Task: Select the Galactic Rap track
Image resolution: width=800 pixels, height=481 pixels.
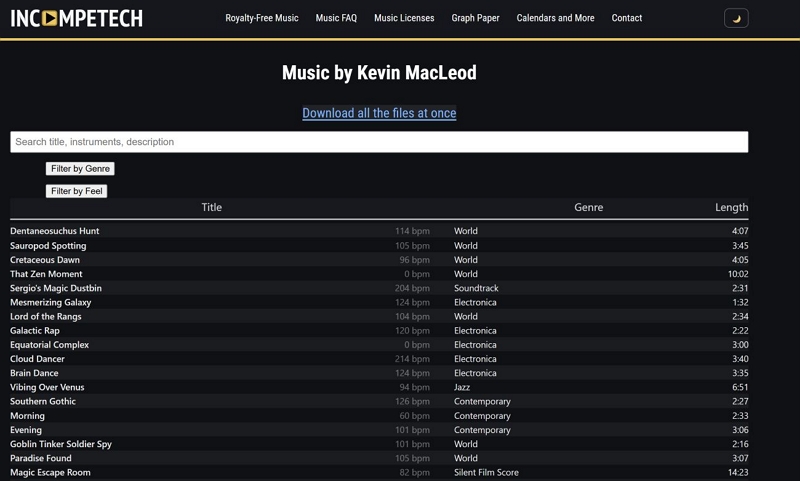Action: [x=35, y=331]
